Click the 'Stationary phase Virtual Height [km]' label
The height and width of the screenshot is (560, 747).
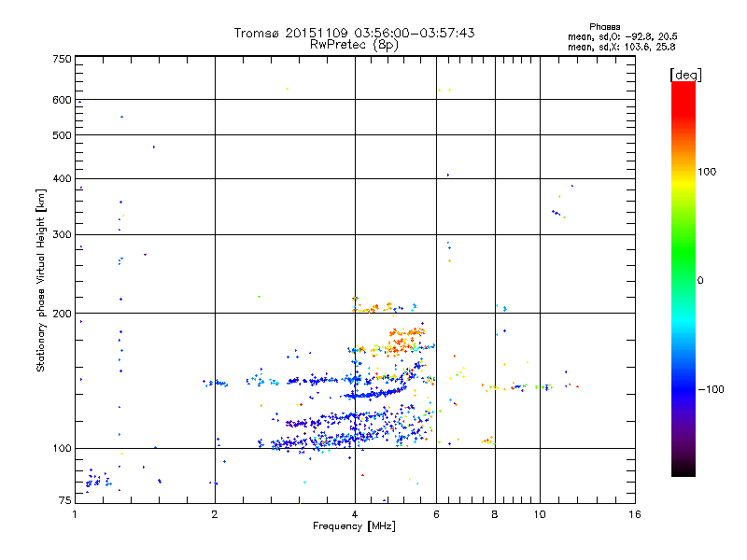pyautogui.click(x=41, y=280)
